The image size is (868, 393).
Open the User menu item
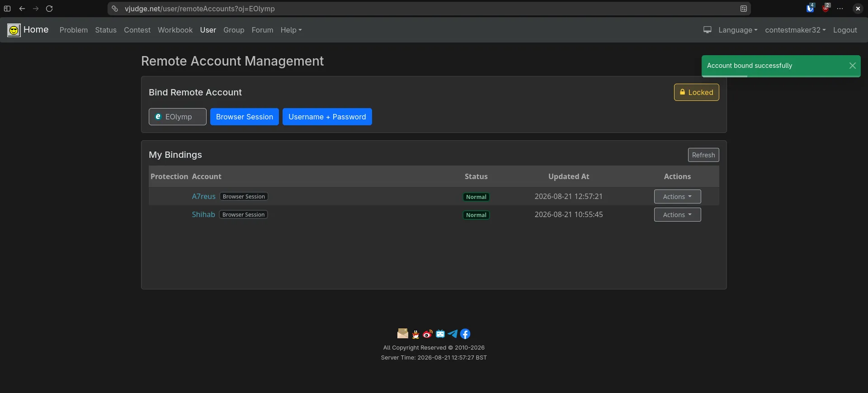(208, 30)
